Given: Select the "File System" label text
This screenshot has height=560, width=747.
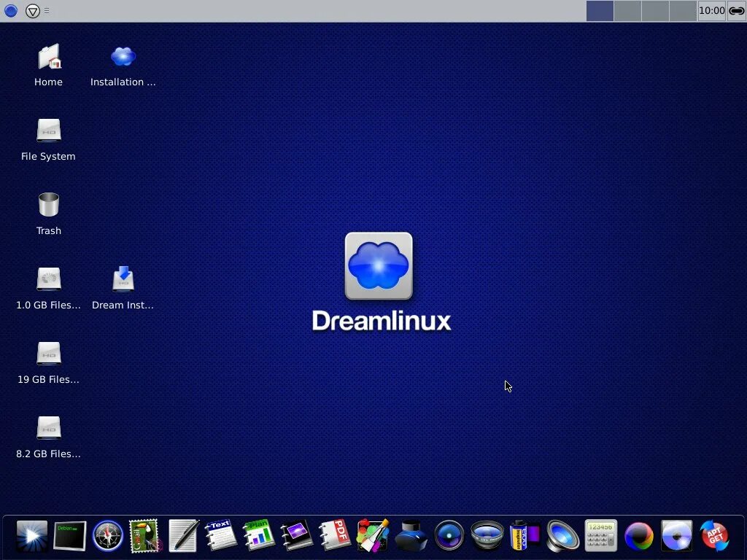Looking at the screenshot, I should pyautogui.click(x=48, y=156).
